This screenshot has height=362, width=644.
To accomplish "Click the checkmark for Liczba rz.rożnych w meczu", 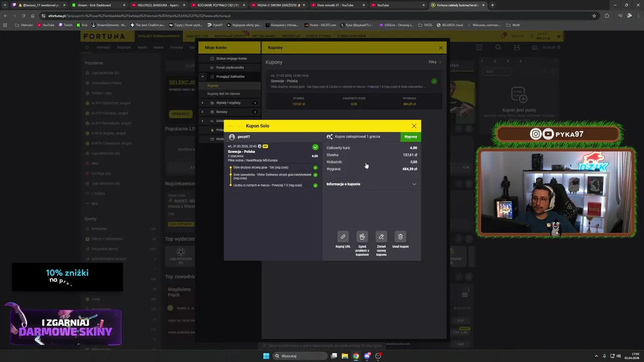I will click(315, 185).
